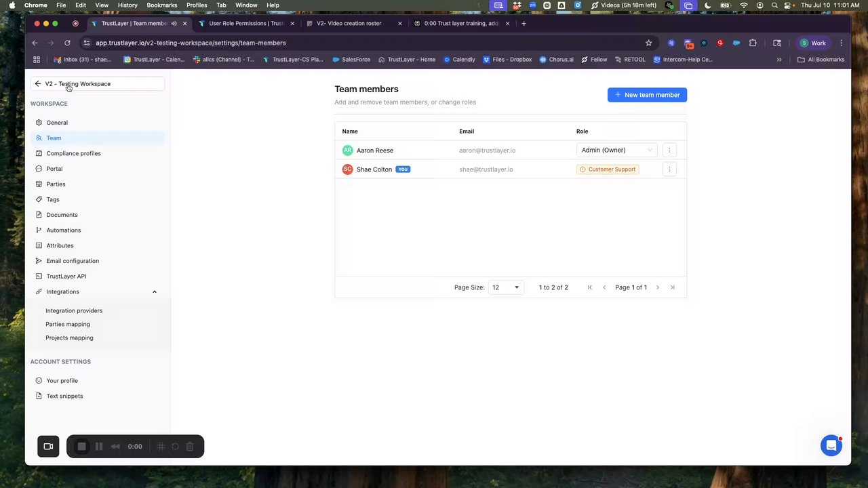Click the Customer Support role badge
The height and width of the screenshot is (488, 868).
pyautogui.click(x=608, y=169)
